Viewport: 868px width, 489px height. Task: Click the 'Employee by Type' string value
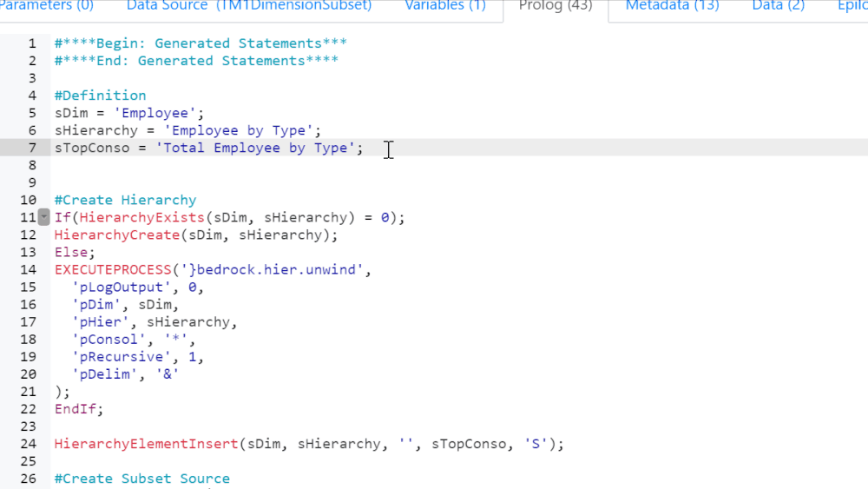point(239,130)
